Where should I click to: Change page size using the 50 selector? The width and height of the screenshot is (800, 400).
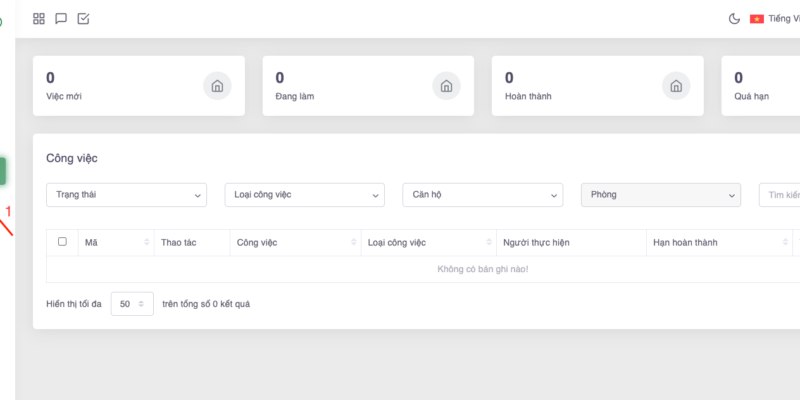pos(132,304)
